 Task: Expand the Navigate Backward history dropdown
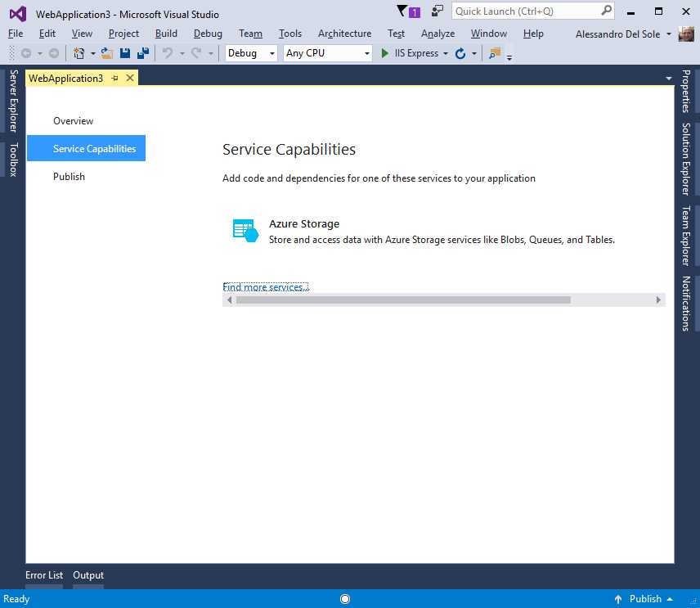[40, 54]
